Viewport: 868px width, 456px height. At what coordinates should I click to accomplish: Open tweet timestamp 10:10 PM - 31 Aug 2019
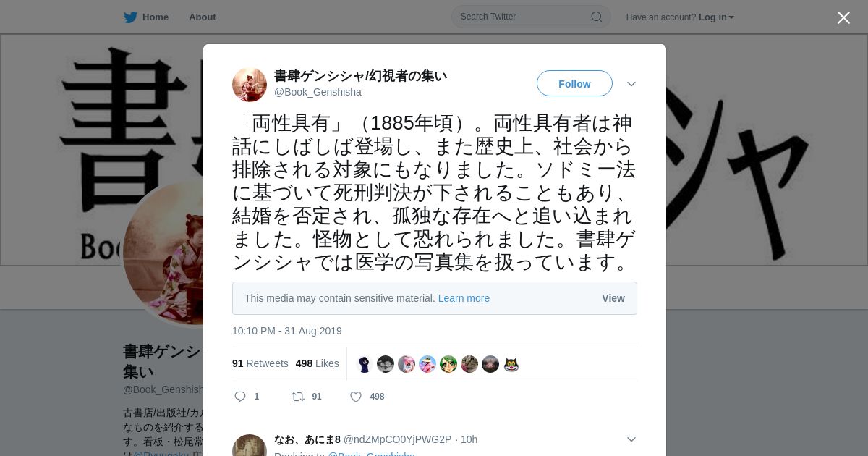click(x=287, y=331)
